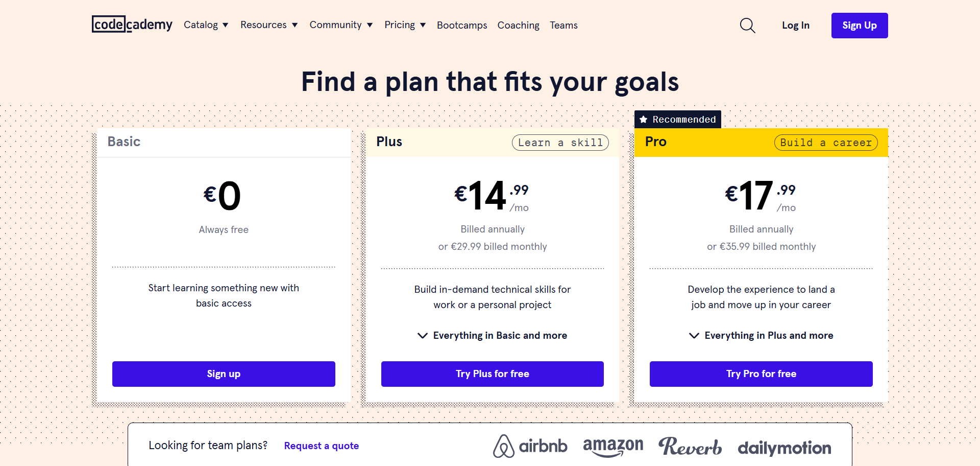Navigate to Teams in navbar
Viewport: 980px width, 466px height.
(x=563, y=25)
